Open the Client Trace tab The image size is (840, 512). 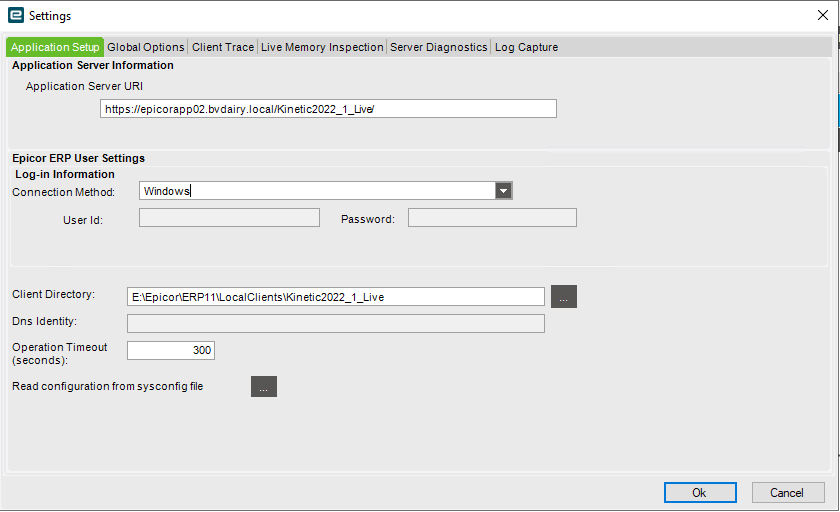point(223,47)
